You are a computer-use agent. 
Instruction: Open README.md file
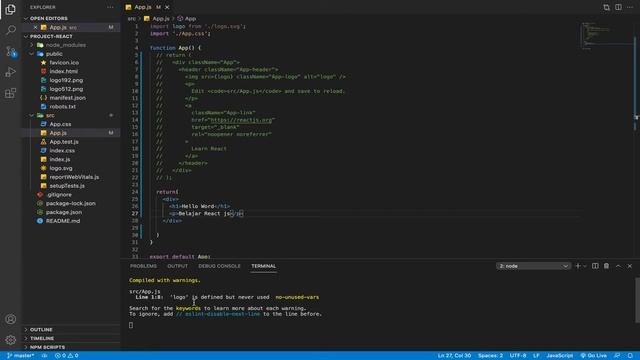(63, 221)
